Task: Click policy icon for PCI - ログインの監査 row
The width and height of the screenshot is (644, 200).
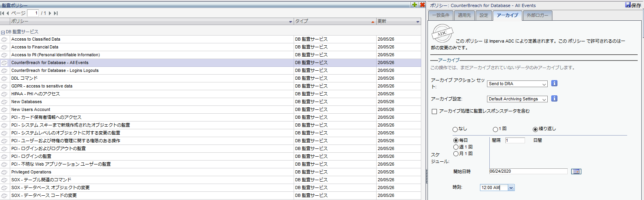Action: click(x=4, y=157)
